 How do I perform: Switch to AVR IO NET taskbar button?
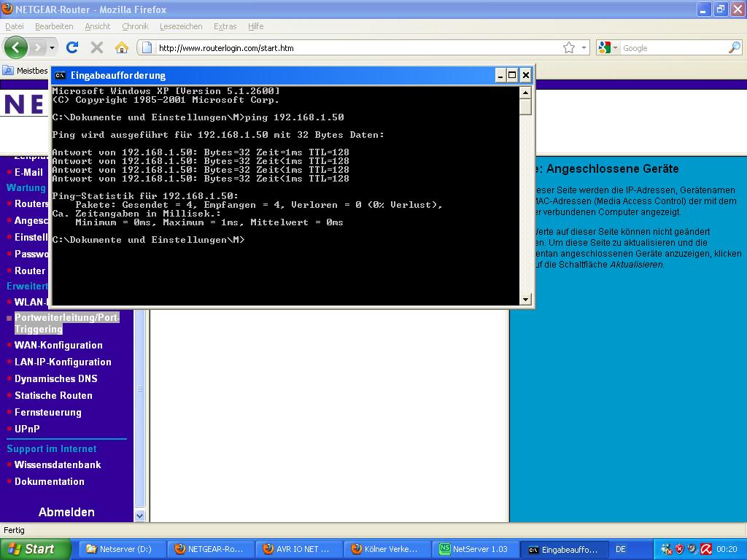(298, 549)
